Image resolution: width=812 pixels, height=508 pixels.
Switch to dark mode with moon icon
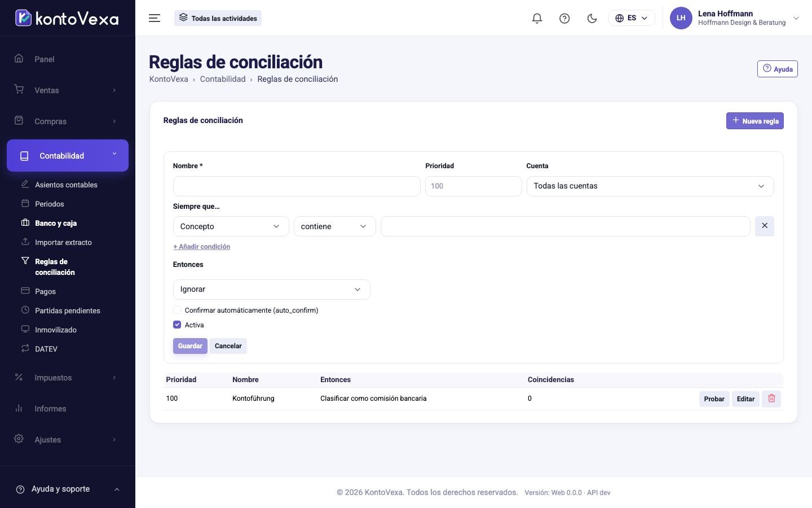pyautogui.click(x=592, y=18)
